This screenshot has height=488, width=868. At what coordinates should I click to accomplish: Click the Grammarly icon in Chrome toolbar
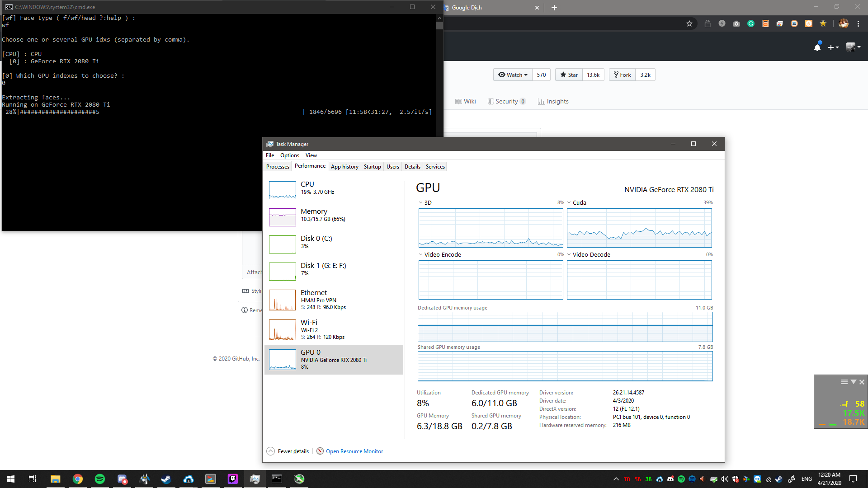750,23
